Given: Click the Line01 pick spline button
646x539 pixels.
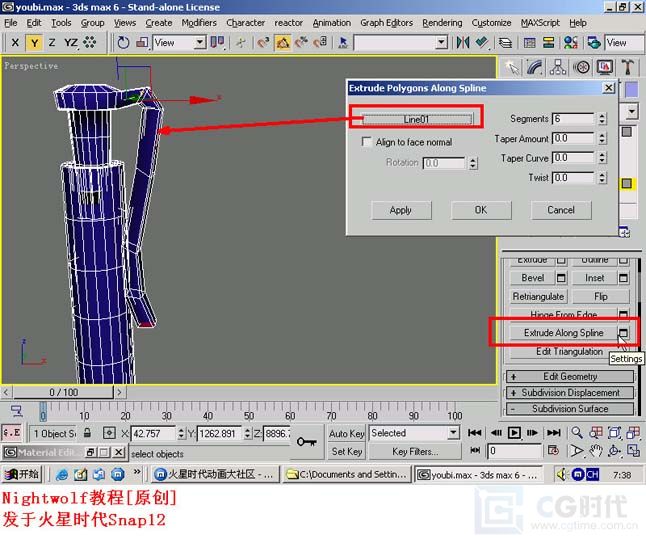Looking at the screenshot, I should coord(417,119).
